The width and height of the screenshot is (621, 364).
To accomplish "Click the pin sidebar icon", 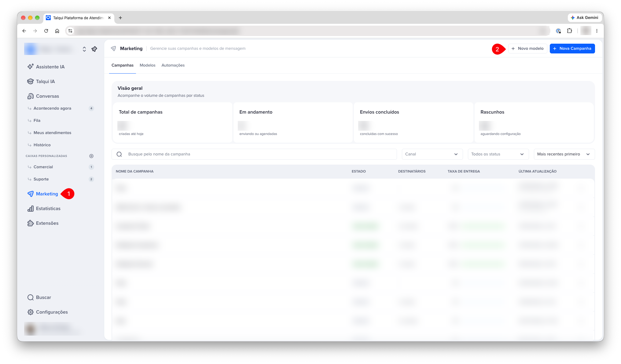I will pos(94,49).
